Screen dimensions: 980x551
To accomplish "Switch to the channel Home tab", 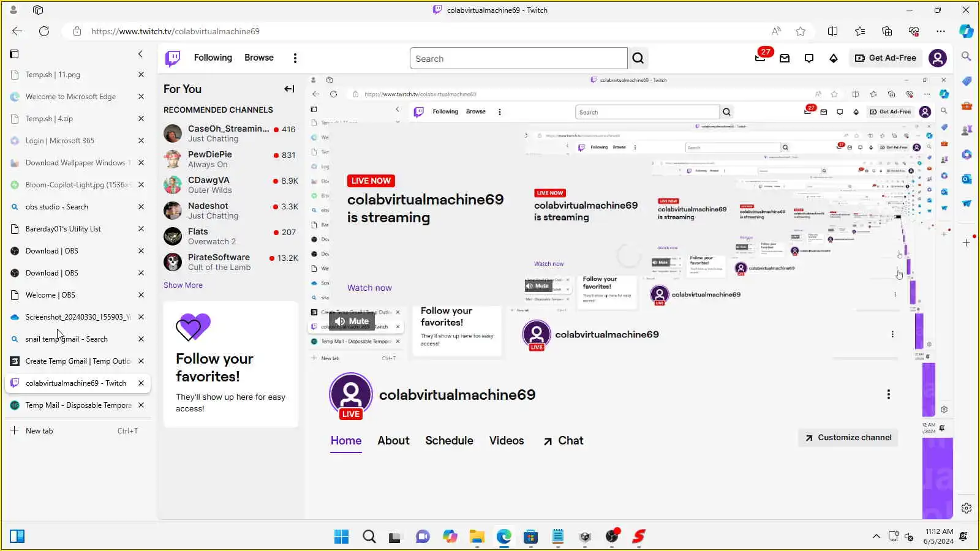I will tap(346, 441).
